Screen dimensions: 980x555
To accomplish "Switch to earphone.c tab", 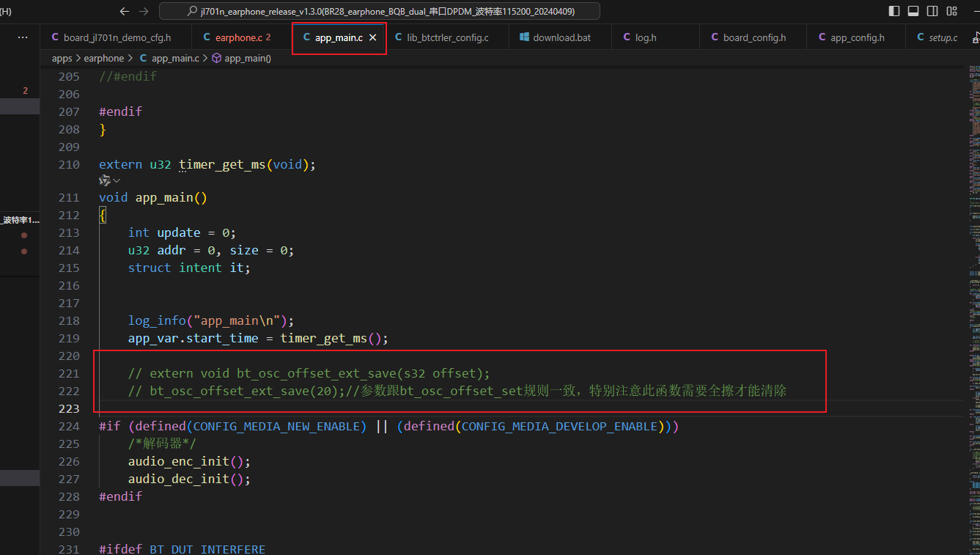I will click(x=243, y=37).
